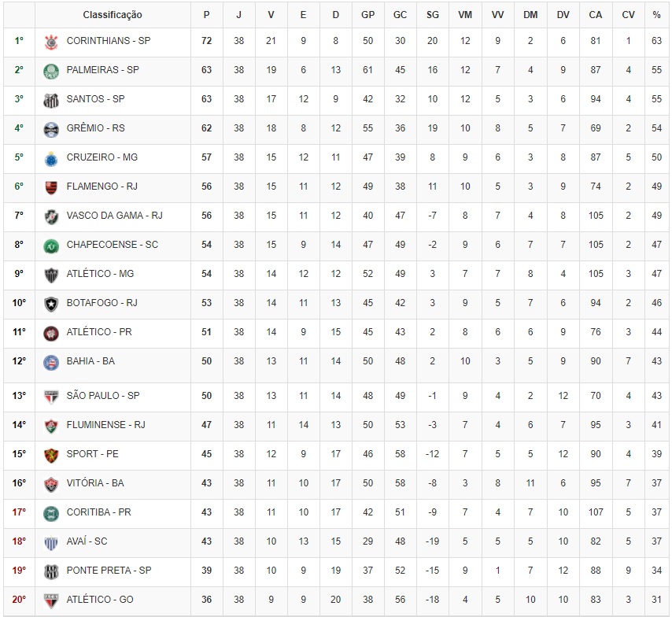
Task: Click the São Paulo crest icon
Action: pos(51,397)
